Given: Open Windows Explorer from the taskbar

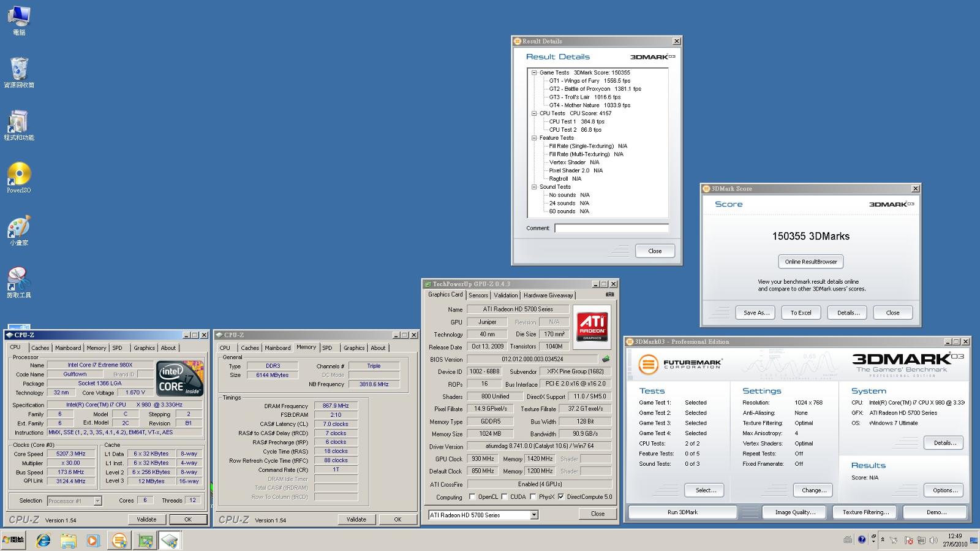Looking at the screenshot, I should click(68, 541).
